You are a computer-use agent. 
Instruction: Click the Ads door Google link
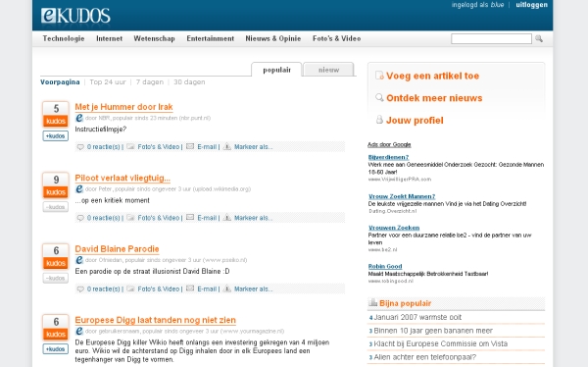pos(389,144)
